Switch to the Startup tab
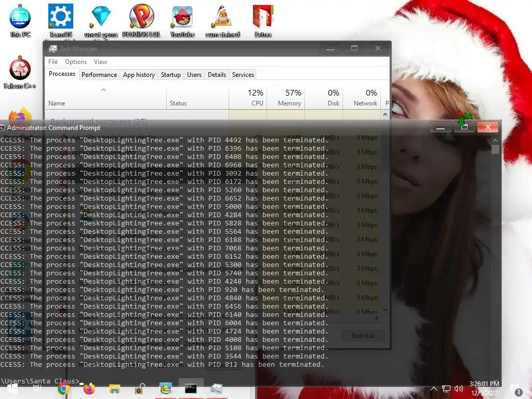Viewport: 532px width, 399px height. pos(170,75)
